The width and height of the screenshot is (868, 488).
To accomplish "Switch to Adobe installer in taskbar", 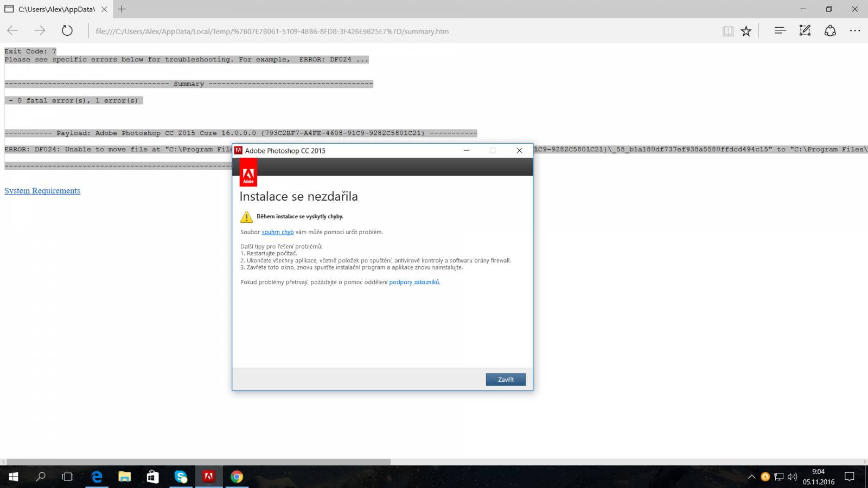I will [208, 477].
